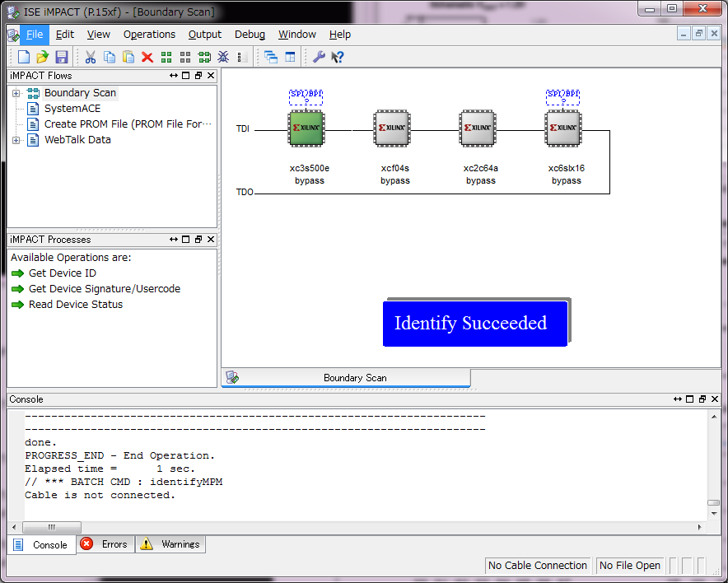Viewport: 728px width, 583px height.
Task: Click the console horizontal scrollbar thumb
Action: (51, 527)
